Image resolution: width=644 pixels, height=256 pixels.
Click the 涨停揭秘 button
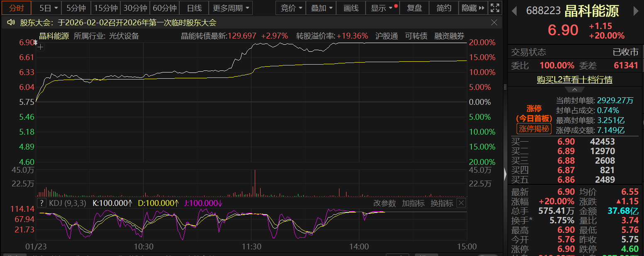pos(534,128)
